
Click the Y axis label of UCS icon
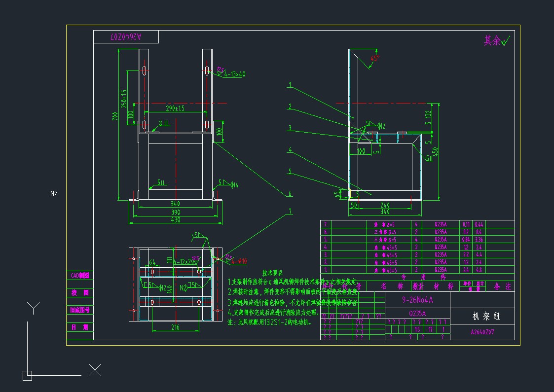(33, 308)
